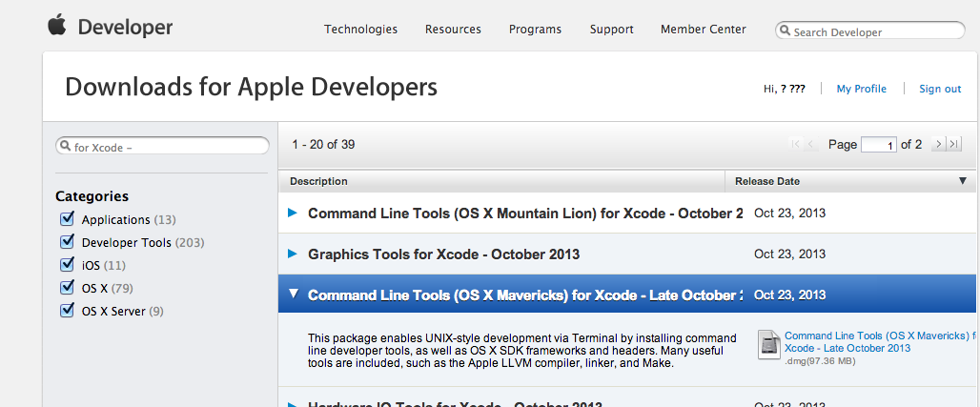Select Graphics Tools for Xcode title
Screen dimensions: 980x407
pos(443,254)
